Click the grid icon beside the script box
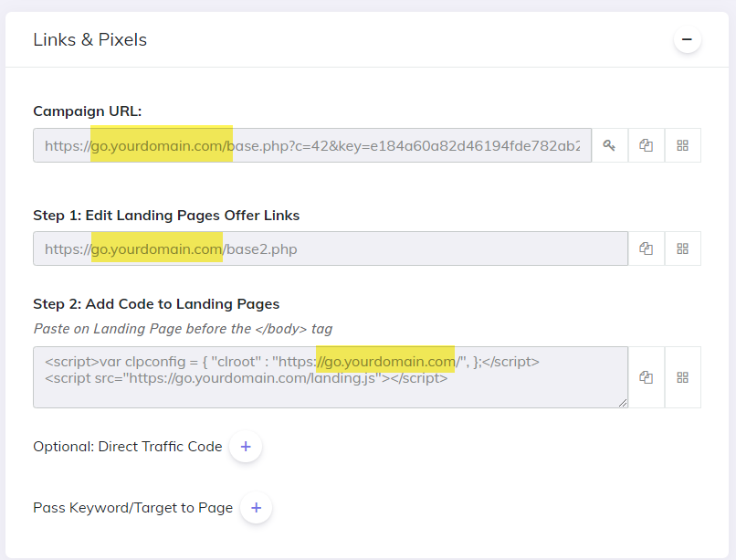The image size is (736, 560). (682, 377)
